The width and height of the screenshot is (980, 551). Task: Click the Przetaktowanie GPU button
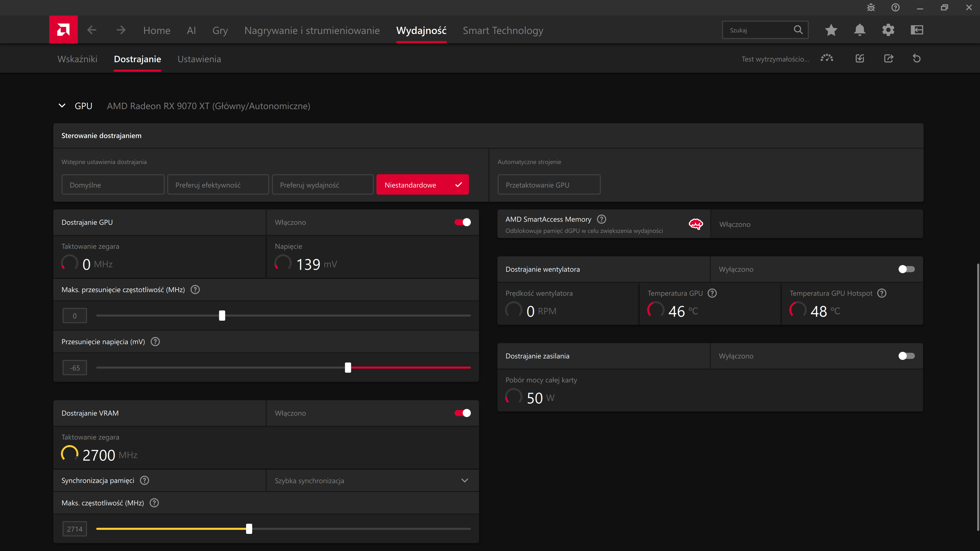coord(549,185)
